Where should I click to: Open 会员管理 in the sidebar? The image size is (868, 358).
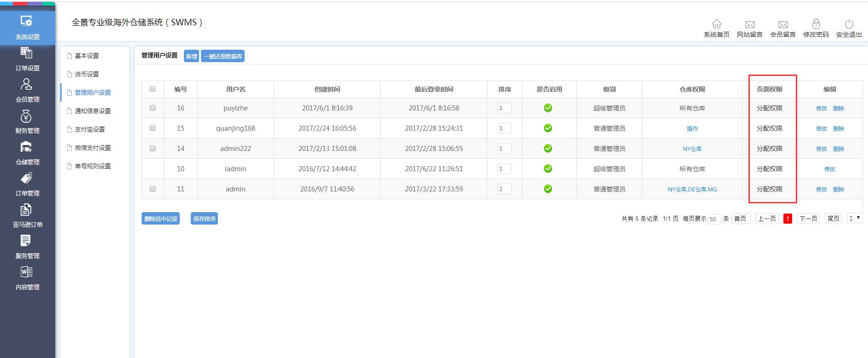tap(27, 85)
